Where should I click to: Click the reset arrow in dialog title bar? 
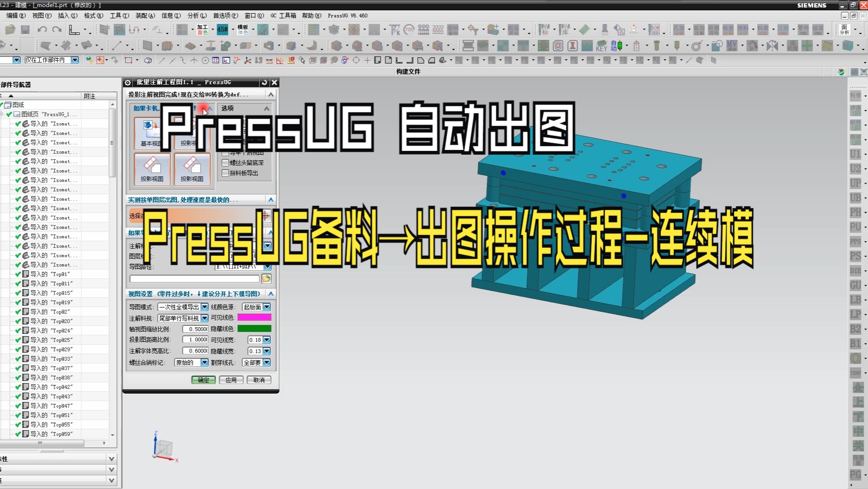click(x=264, y=82)
